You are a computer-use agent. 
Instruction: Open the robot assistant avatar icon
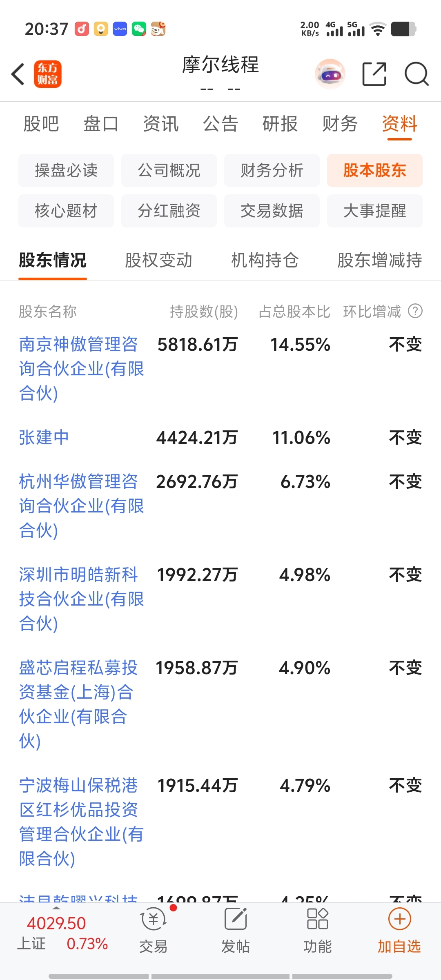(330, 74)
